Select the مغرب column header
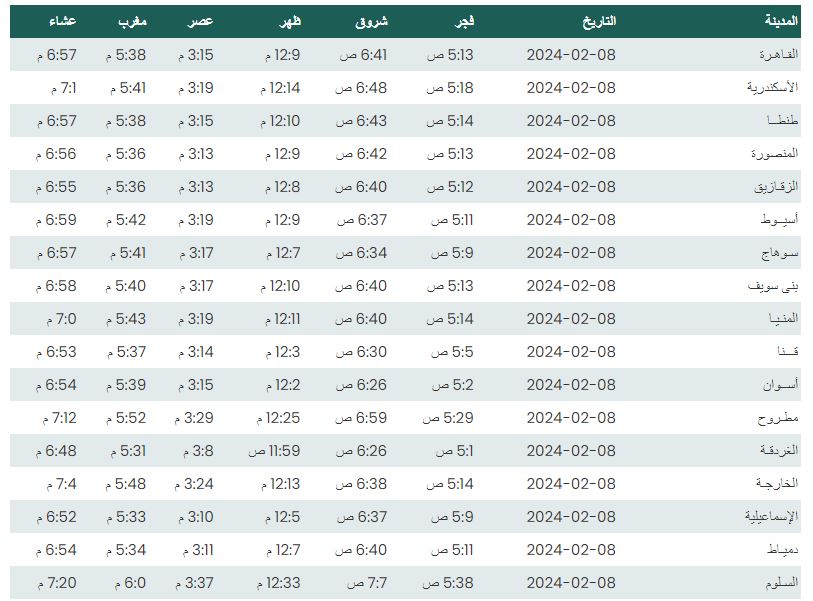 132,21
